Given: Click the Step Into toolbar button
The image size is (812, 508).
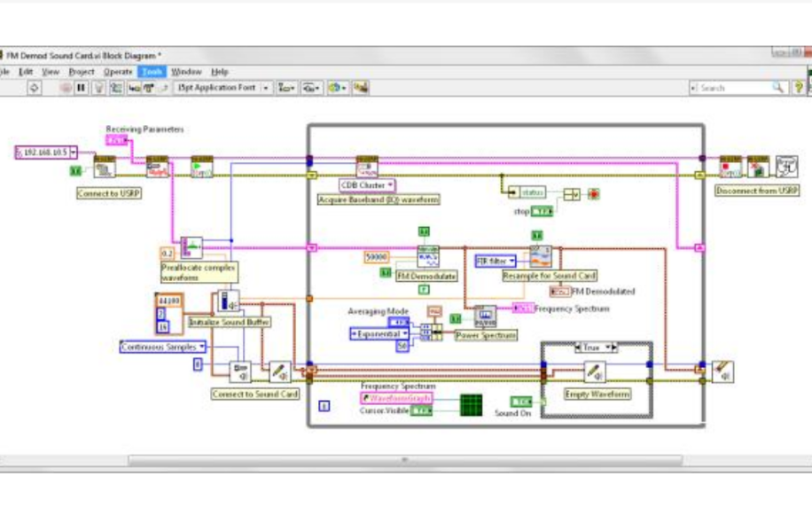Looking at the screenshot, I should coord(134,88).
